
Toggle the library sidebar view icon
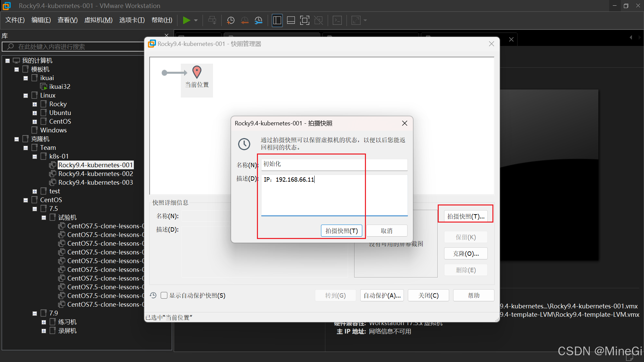(x=277, y=20)
